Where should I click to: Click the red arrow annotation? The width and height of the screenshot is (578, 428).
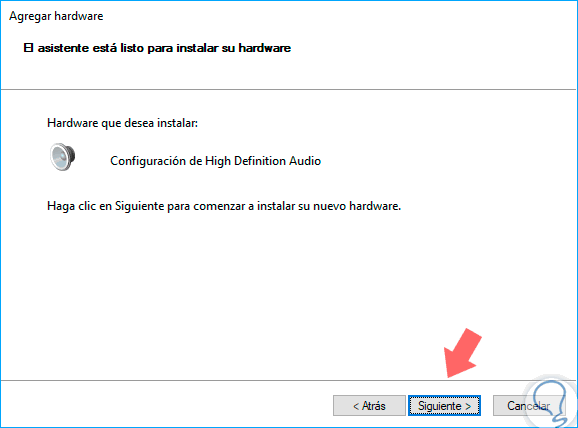463,353
